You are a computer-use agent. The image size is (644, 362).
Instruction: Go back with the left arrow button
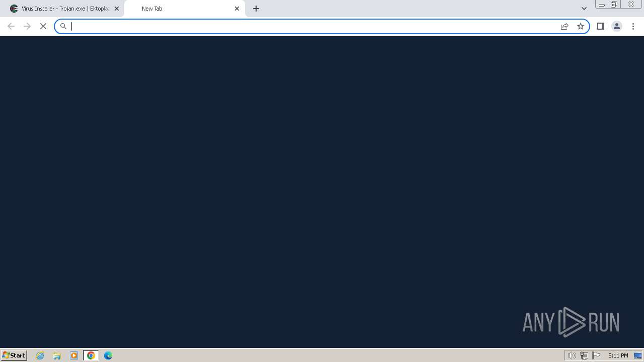(x=11, y=26)
